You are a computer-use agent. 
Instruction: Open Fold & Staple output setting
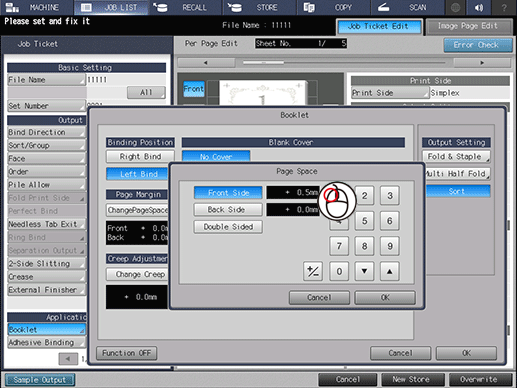click(456, 157)
